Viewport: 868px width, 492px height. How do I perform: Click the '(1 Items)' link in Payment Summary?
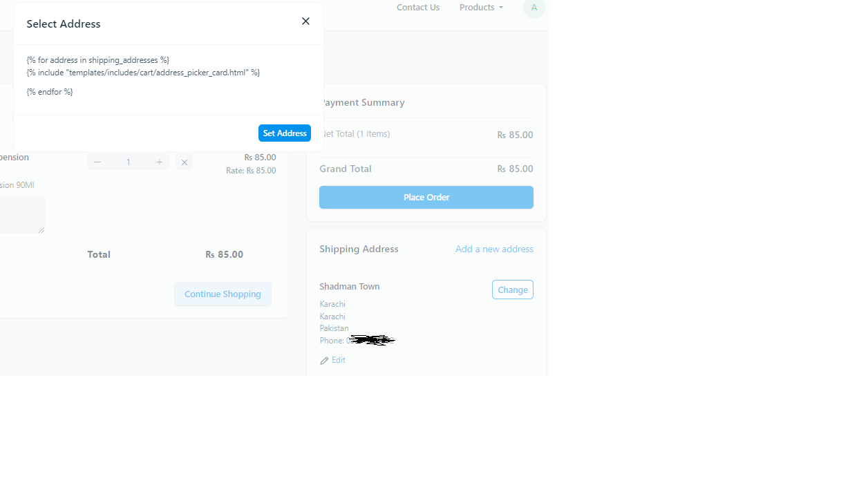point(372,133)
